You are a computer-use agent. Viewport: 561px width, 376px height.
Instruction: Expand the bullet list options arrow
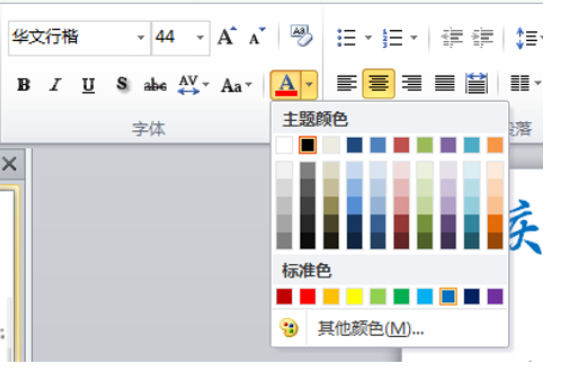click(368, 37)
